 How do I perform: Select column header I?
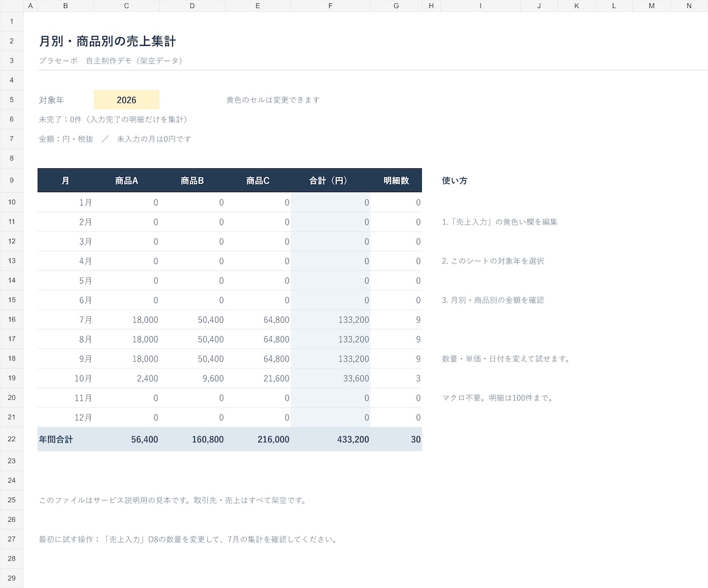coord(481,6)
